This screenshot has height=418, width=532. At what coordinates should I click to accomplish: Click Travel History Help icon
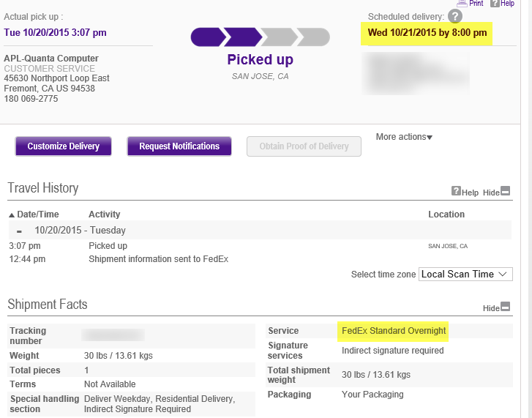click(x=456, y=191)
